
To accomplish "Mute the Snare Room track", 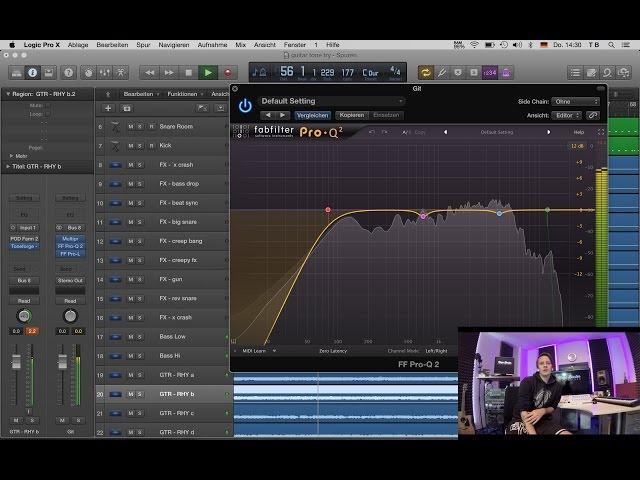I will 131,127.
